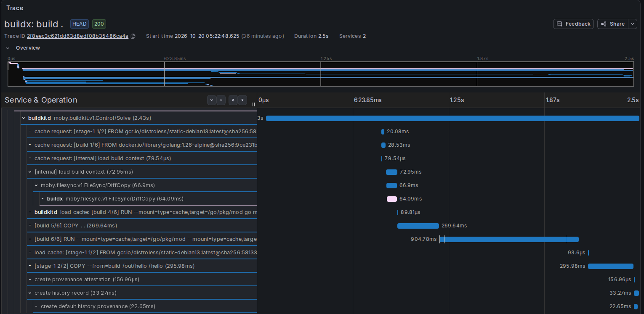Collapse the [internal] load build context span
Screen dimensions: 644x314
(30, 172)
